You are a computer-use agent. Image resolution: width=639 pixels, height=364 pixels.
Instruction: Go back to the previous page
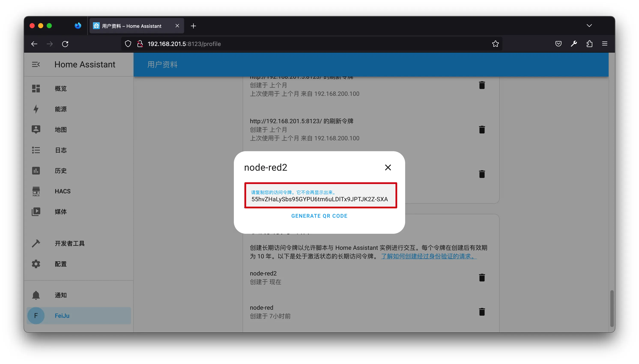pyautogui.click(x=34, y=44)
